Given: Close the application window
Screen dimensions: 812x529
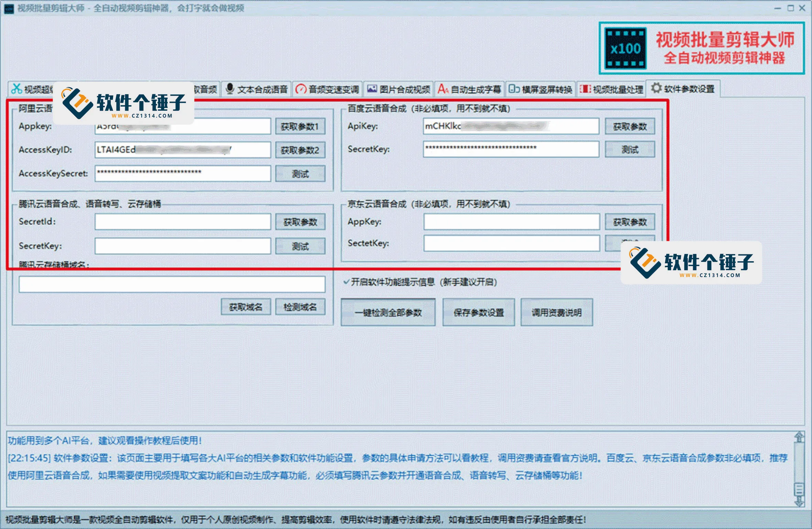Looking at the screenshot, I should pyautogui.click(x=802, y=8).
